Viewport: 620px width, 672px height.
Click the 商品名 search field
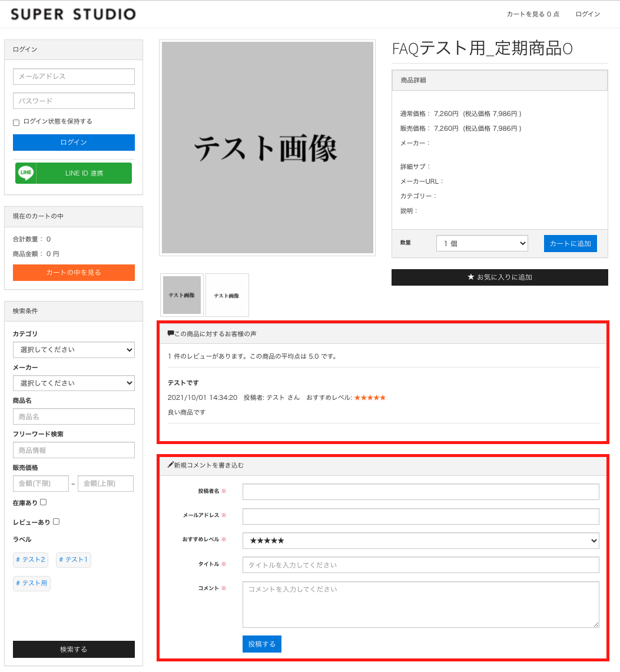pos(74,416)
